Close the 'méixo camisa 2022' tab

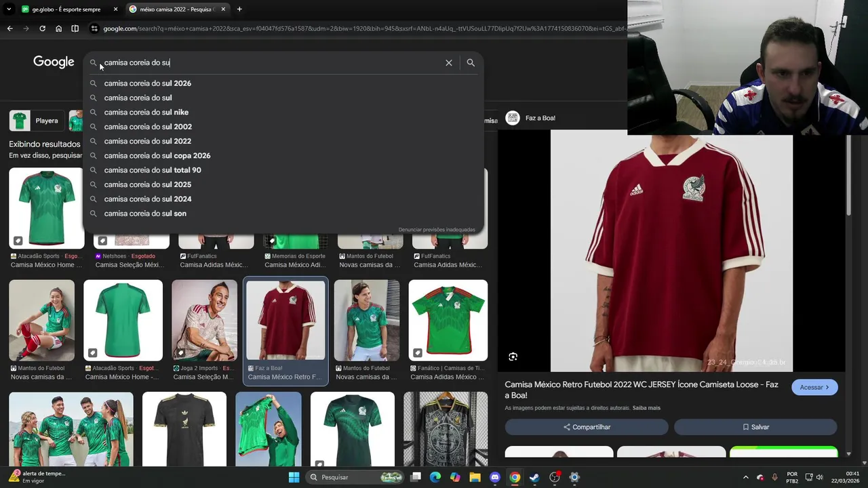pos(223,9)
